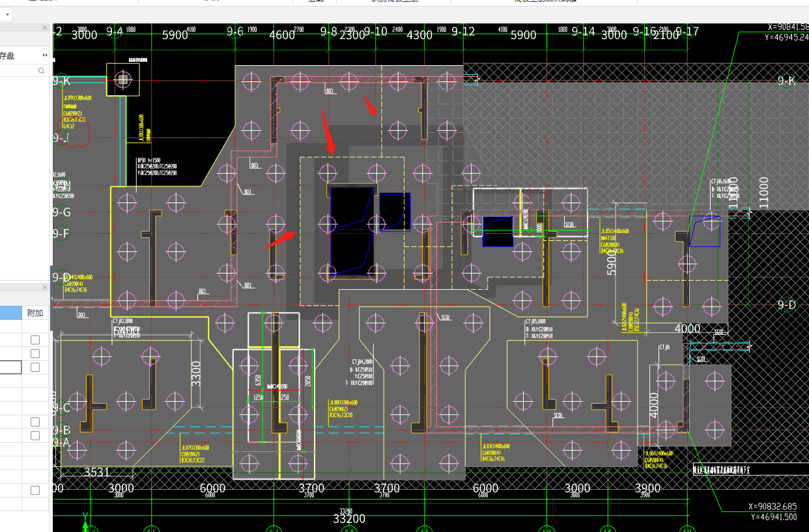The height and width of the screenshot is (532, 809).
Task: Close the lower left properties panel
Action: [45, 287]
